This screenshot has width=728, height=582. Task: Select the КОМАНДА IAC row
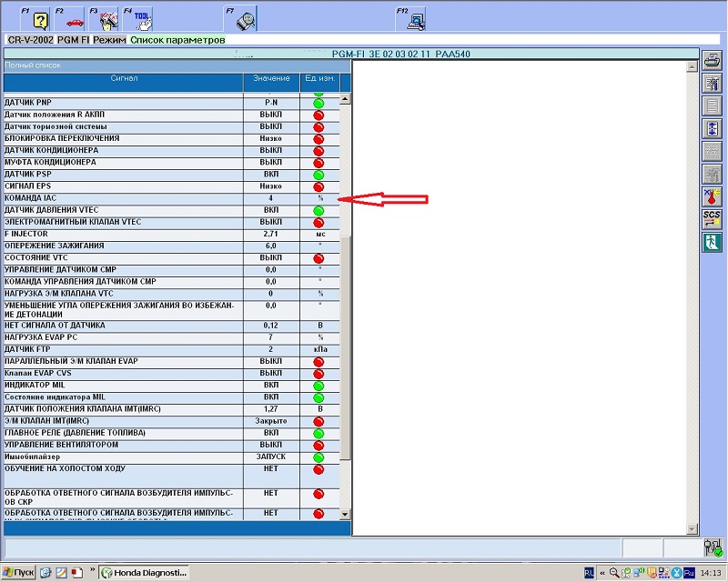tap(172, 198)
